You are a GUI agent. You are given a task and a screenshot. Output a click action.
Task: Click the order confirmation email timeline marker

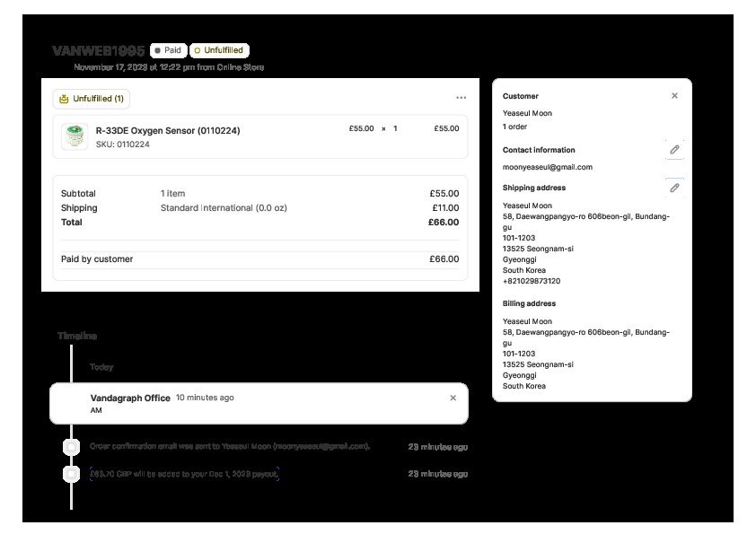point(71,447)
